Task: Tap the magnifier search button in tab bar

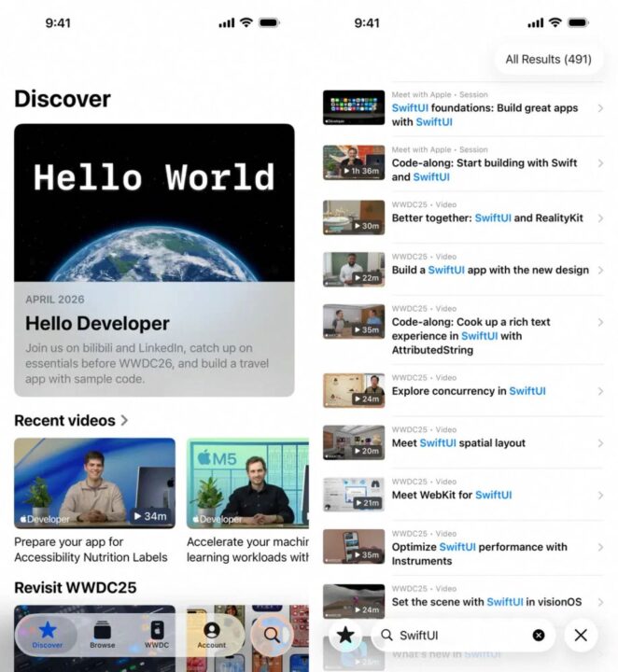Action: [272, 635]
